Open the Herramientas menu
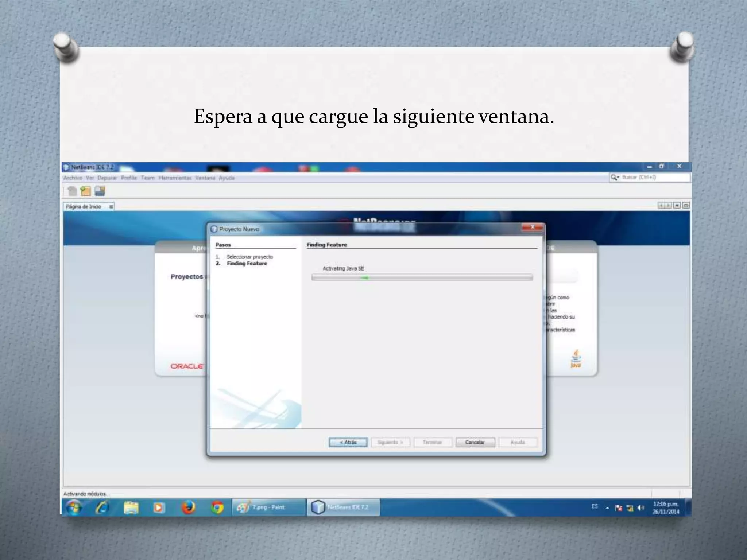Viewport: 747px width, 560px height. (x=175, y=178)
